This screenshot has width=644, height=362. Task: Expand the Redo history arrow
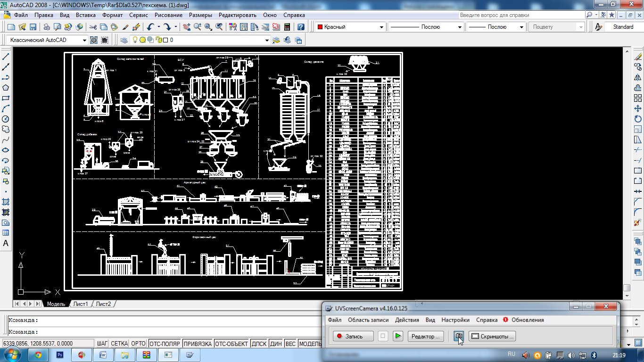pyautogui.click(x=176, y=27)
